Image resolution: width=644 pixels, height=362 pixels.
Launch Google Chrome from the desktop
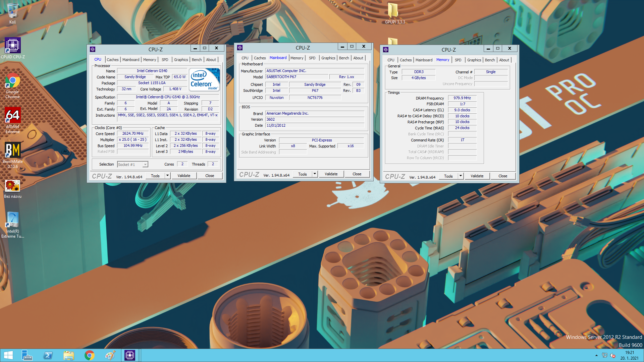pos(12,86)
